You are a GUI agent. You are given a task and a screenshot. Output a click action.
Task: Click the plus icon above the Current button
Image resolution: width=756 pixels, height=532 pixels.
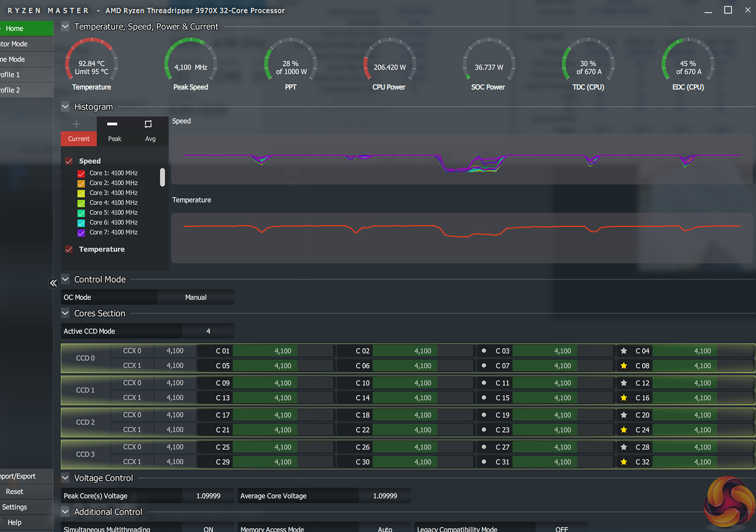point(76,124)
